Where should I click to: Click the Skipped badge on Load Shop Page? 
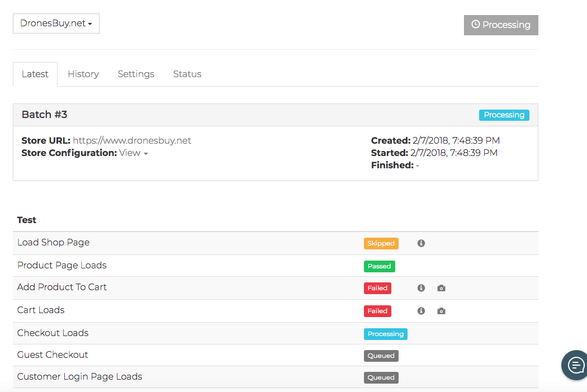coord(381,243)
